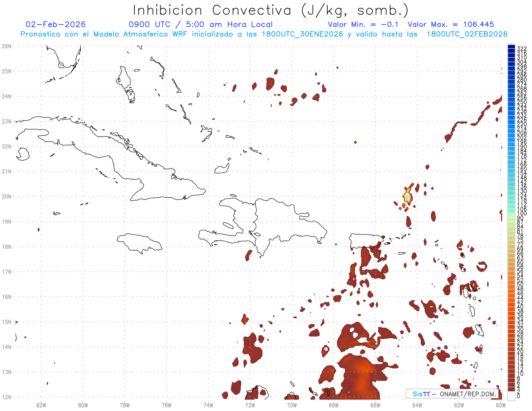The width and height of the screenshot is (532, 411).
Task: Click the "15N" latitude label
Action: tap(7, 321)
